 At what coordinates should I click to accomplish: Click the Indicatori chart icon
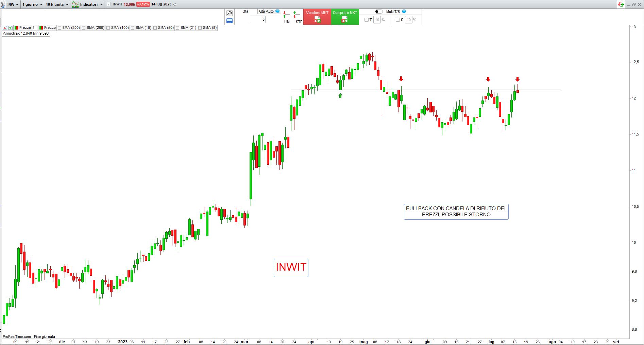click(x=75, y=4)
